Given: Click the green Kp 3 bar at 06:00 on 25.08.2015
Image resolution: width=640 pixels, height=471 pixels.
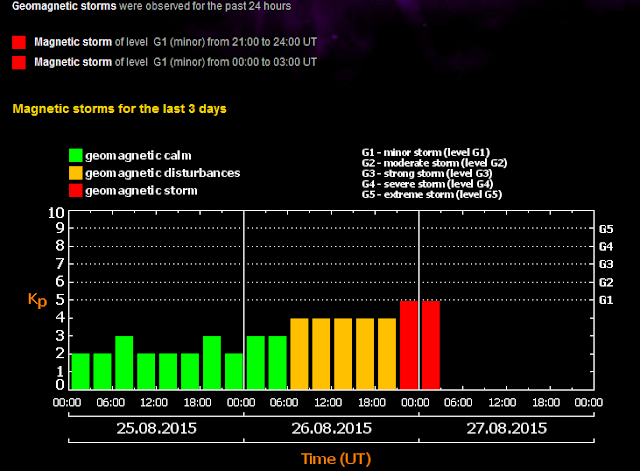Looking at the screenshot, I should click(x=124, y=363).
